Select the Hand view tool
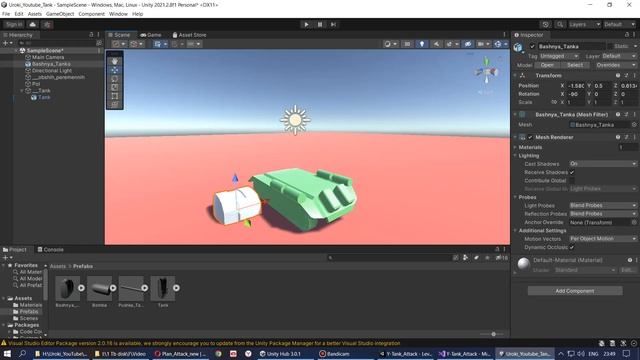 coord(115,61)
